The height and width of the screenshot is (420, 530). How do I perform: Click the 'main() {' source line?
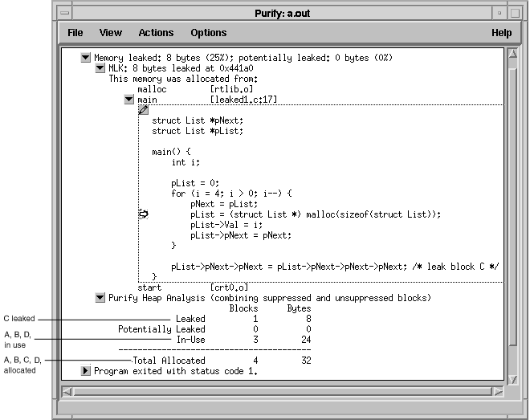tap(171, 152)
